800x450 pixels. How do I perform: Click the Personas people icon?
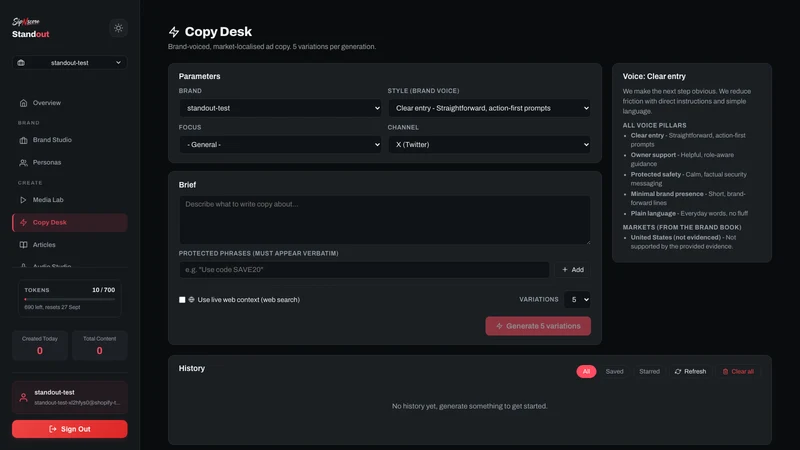tap(23, 163)
